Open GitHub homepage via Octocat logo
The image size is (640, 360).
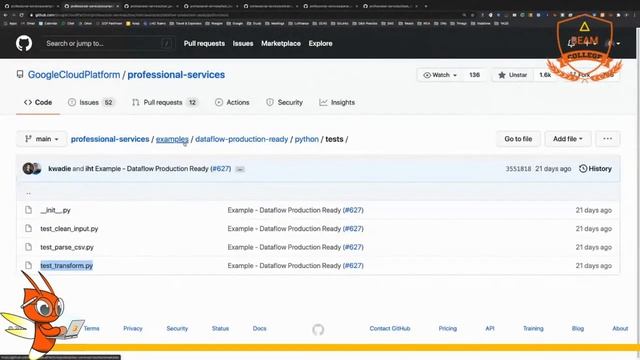pos(24,43)
